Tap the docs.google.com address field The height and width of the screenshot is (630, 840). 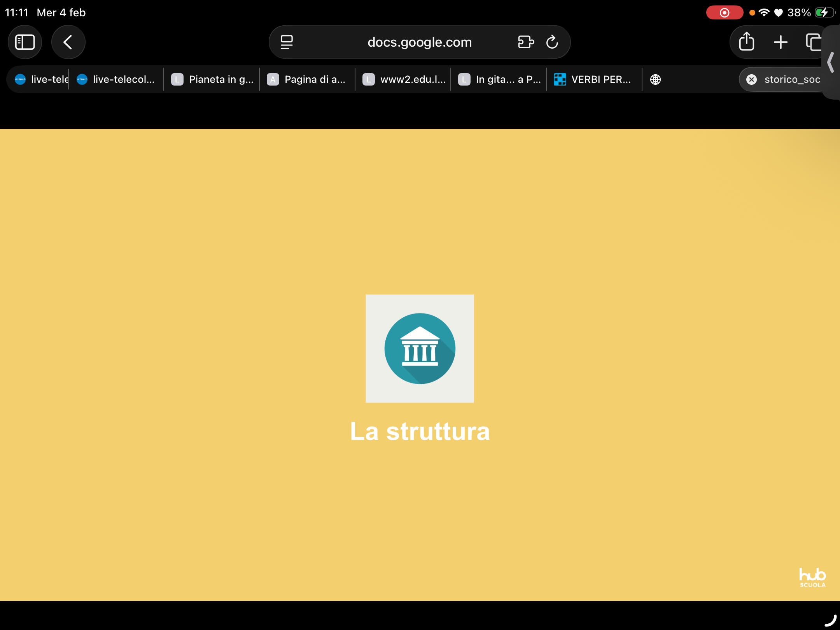[x=419, y=42]
